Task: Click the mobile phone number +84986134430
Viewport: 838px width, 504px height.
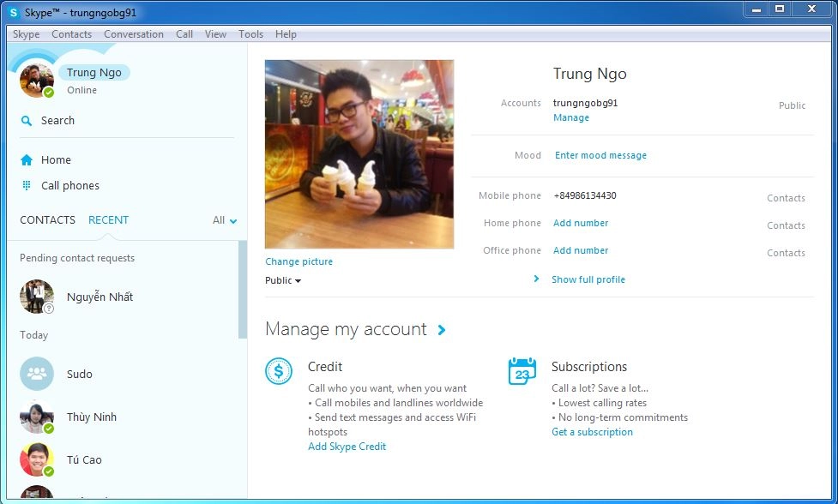Action: [x=585, y=195]
